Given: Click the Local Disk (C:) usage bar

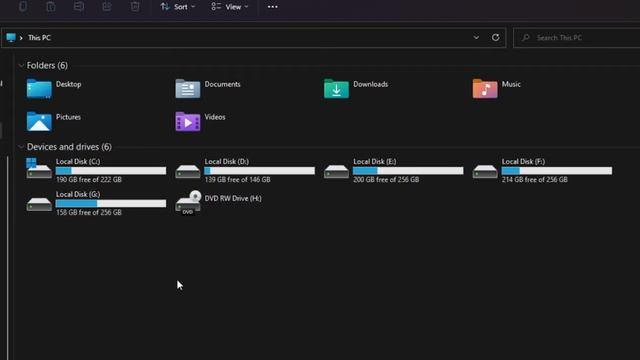Looking at the screenshot, I should 111,171.
